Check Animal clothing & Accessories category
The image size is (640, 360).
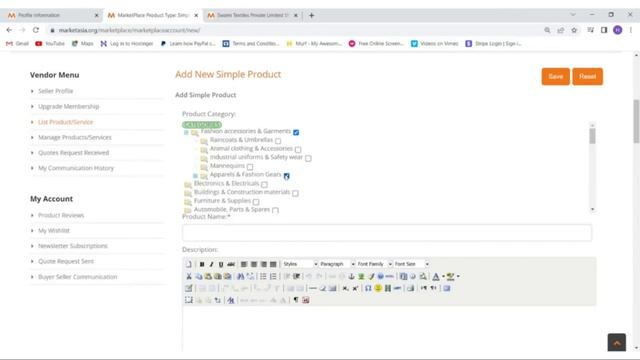pos(298,149)
